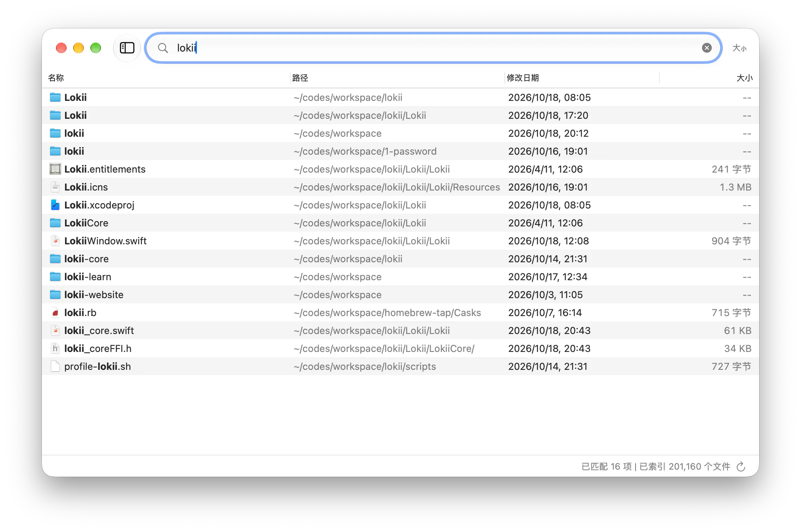801x532 pixels.
Task: Click the lokii-core folder icon
Action: tap(55, 259)
